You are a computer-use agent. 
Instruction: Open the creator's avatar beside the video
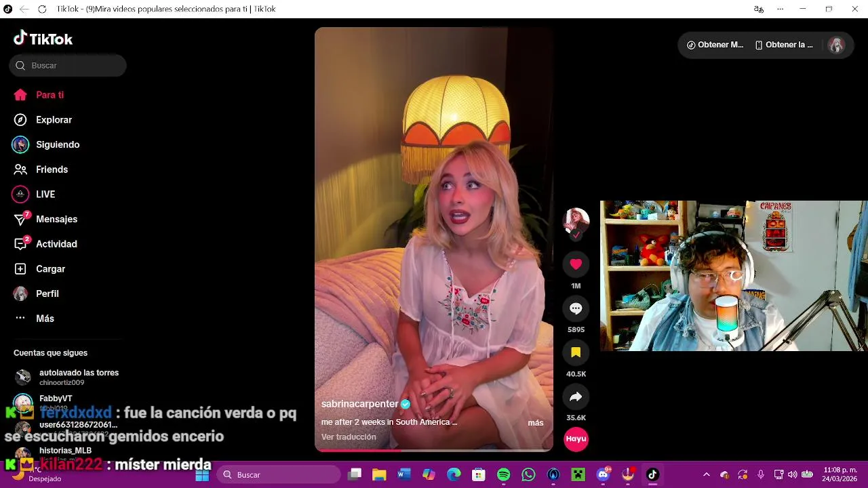[576, 220]
